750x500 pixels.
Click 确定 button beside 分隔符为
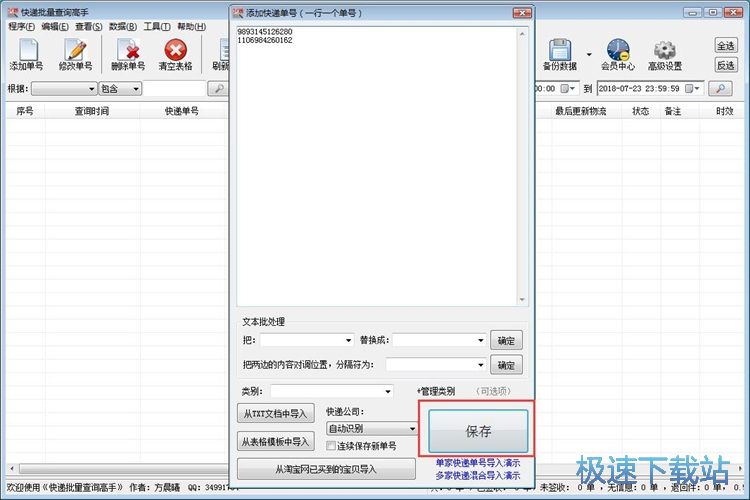[x=506, y=365]
